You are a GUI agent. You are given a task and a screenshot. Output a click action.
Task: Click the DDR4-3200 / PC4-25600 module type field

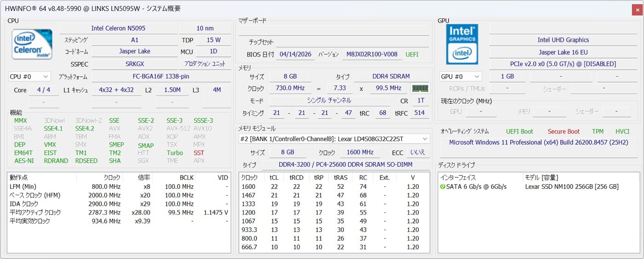(345, 164)
